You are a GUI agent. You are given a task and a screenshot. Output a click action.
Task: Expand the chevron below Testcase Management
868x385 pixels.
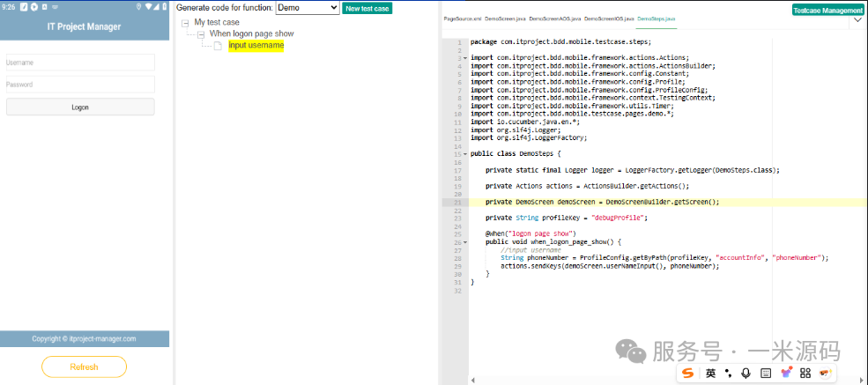(x=857, y=20)
